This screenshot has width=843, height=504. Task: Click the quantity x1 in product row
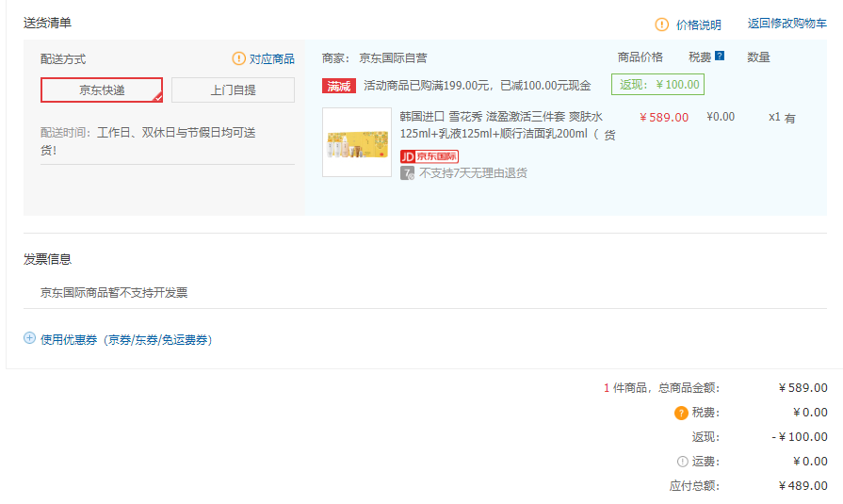[774, 117]
